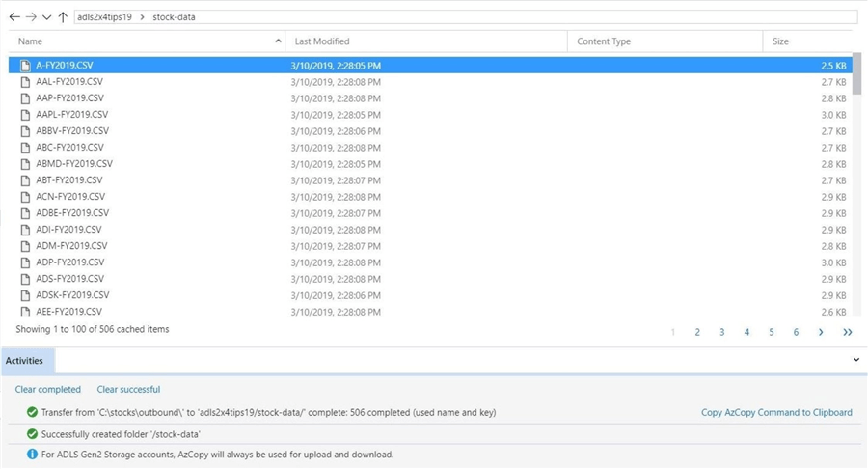This screenshot has width=868, height=469.
Task: Collapse the Activities panel chevron
Action: (x=856, y=360)
